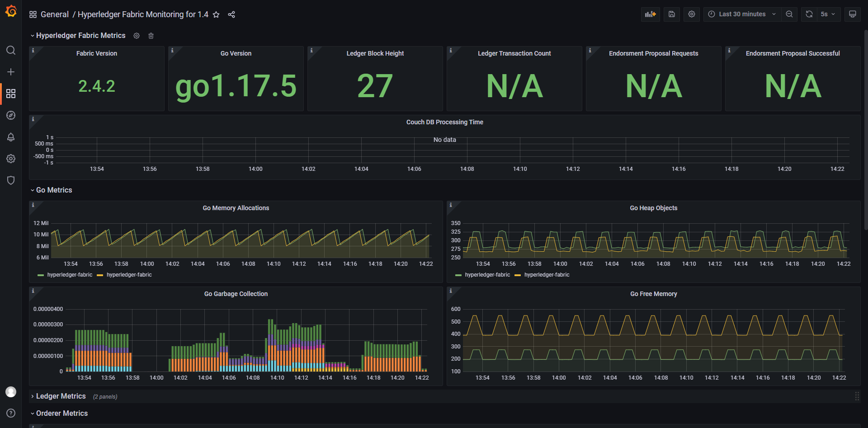Click the Create plus icon in sidebar
Viewport: 868px width, 428px height.
click(11, 72)
